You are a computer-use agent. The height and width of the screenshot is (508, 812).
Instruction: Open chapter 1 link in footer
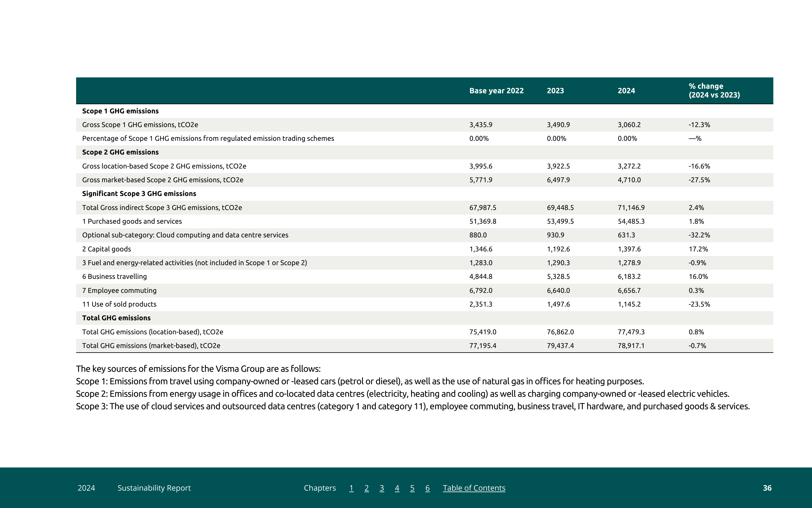tap(351, 488)
